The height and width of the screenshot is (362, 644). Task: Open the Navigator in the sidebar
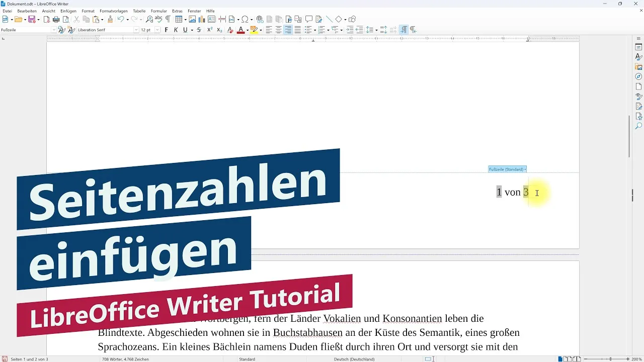pyautogui.click(x=638, y=76)
